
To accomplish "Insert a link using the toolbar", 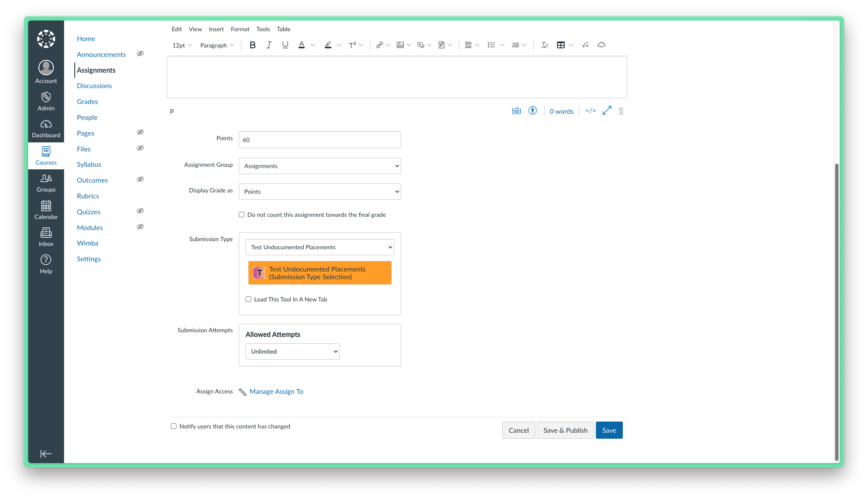I will (380, 45).
